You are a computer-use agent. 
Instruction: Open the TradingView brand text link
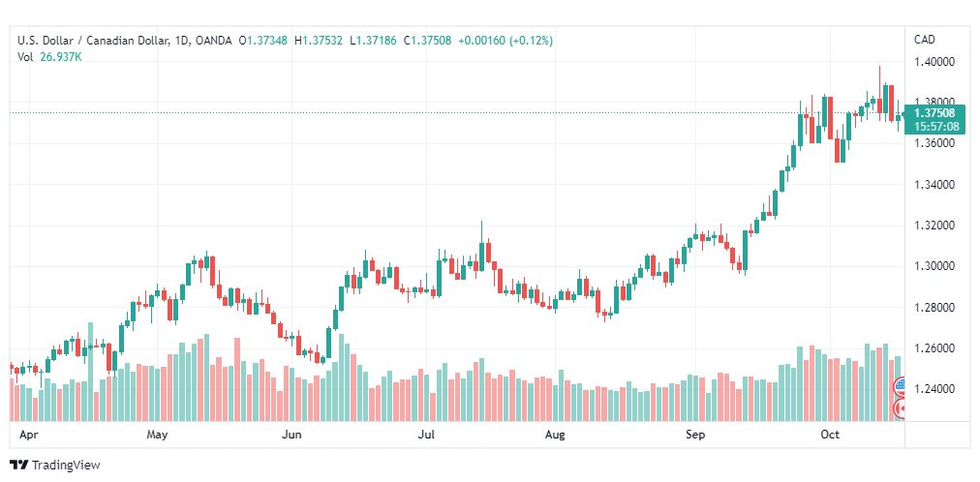coord(66,466)
